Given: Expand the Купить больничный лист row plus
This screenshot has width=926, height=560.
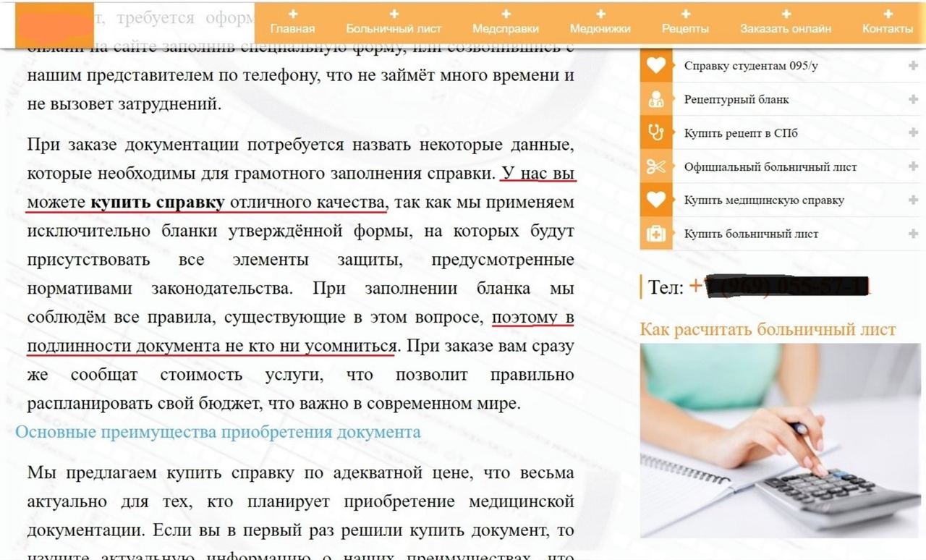Looking at the screenshot, I should tap(913, 234).
